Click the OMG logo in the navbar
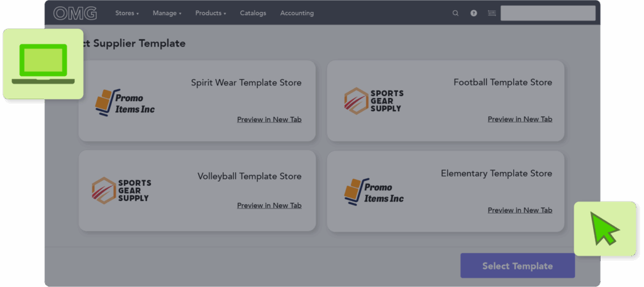 [75, 13]
